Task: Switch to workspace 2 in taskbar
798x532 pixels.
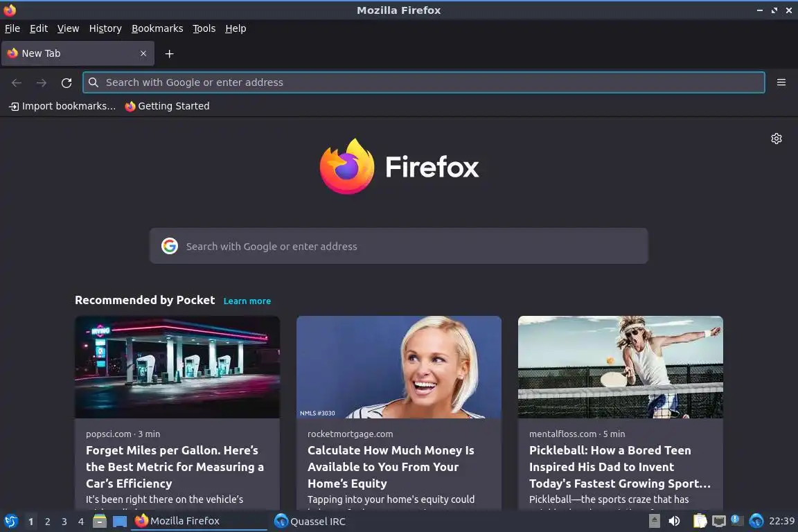Action: click(x=48, y=522)
